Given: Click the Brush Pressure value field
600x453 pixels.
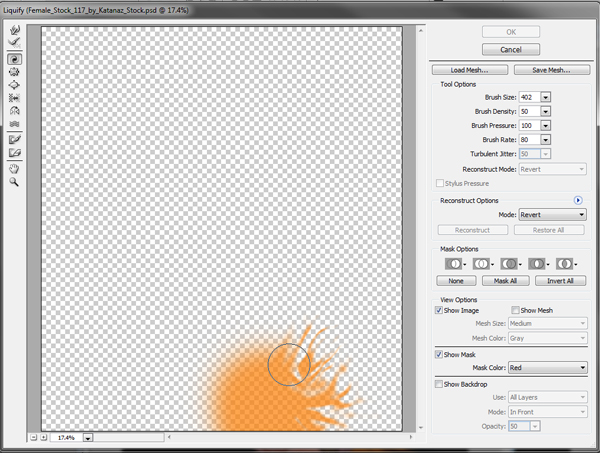Looking at the screenshot, I should pos(530,125).
